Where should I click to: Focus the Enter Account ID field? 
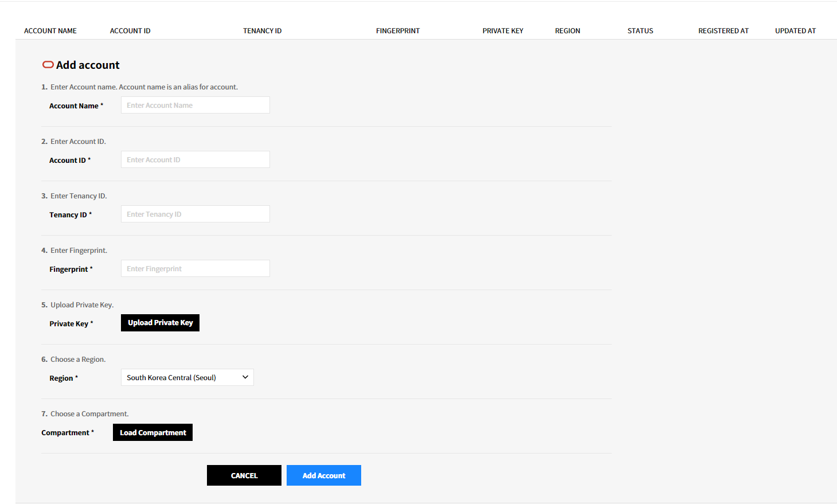tap(195, 159)
